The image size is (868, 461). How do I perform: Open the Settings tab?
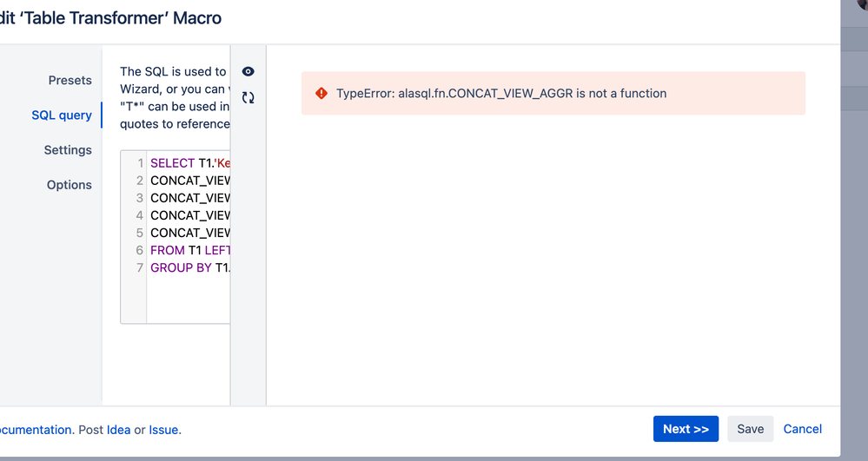68,150
